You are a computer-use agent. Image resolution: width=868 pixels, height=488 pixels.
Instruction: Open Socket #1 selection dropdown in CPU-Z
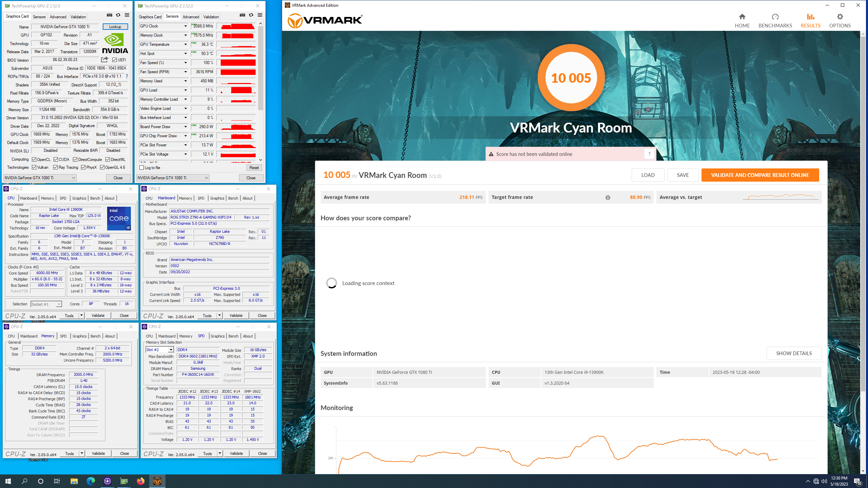(x=46, y=304)
